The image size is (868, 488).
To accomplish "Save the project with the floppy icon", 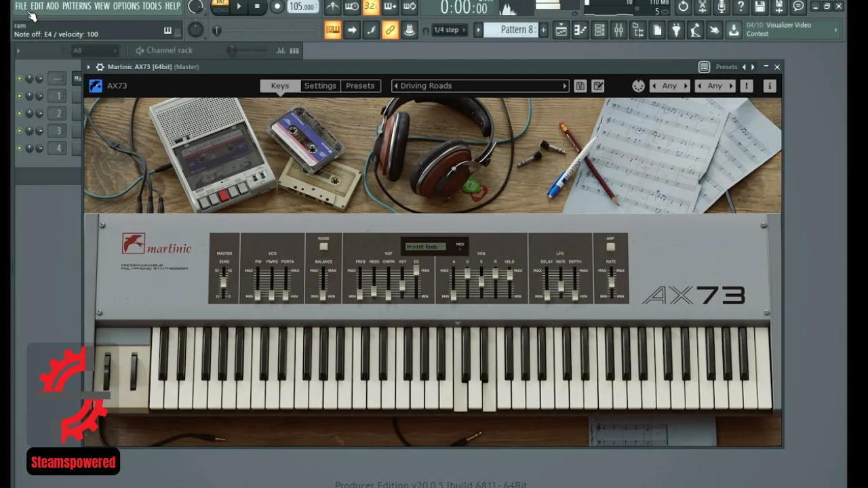I will click(760, 7).
